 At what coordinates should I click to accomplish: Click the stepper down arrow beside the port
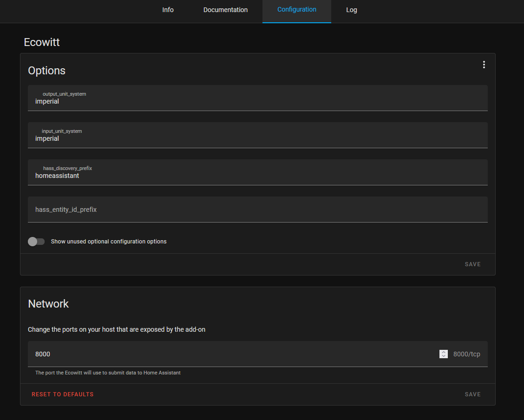[443, 356]
